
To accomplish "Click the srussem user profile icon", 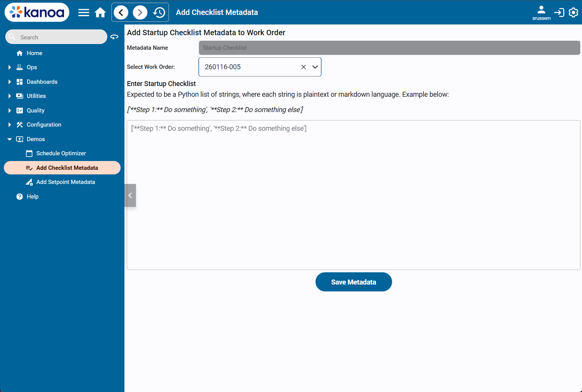I will pos(541,10).
